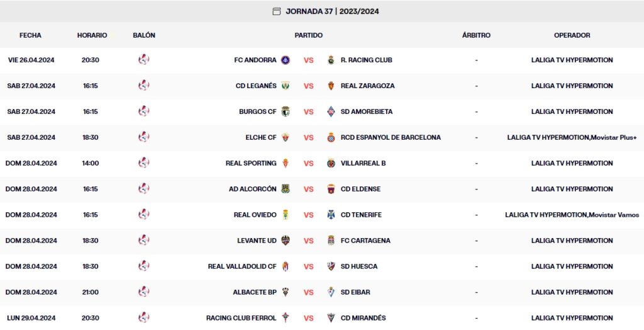This screenshot has height=330, width=644.
Task: Open the CD Leganés team link
Action: (x=256, y=86)
